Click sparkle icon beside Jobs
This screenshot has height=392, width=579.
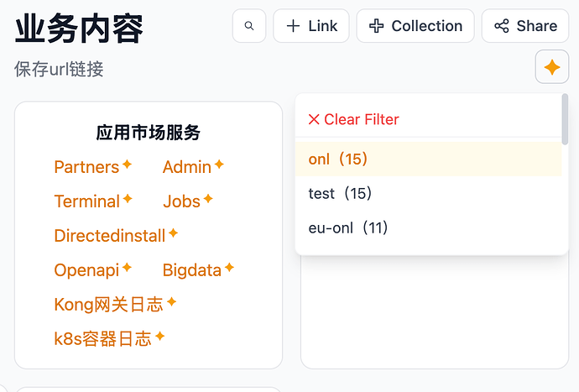(x=208, y=199)
